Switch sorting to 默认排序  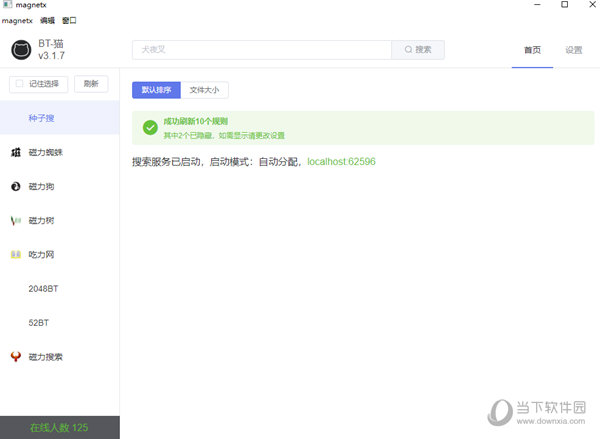tap(156, 90)
